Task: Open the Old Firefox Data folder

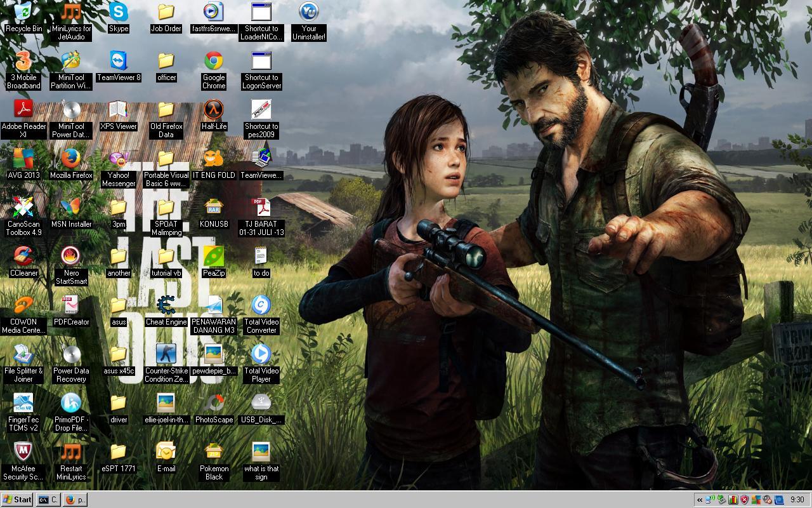Action: tap(166, 109)
